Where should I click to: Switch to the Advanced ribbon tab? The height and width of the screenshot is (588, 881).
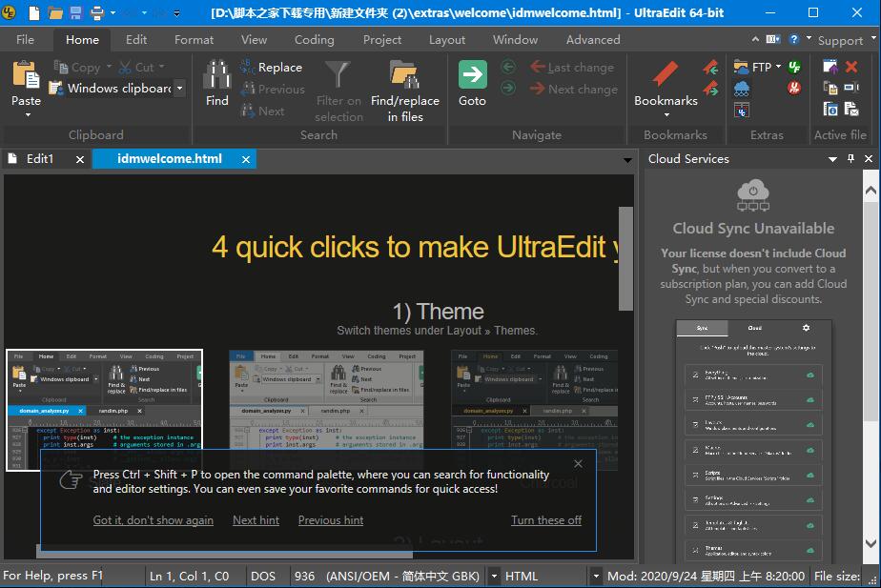tap(593, 39)
